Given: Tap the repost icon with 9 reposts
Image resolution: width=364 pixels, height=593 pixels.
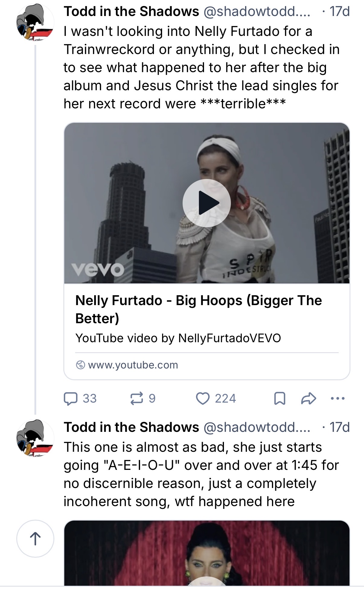Looking at the screenshot, I should 143,398.
